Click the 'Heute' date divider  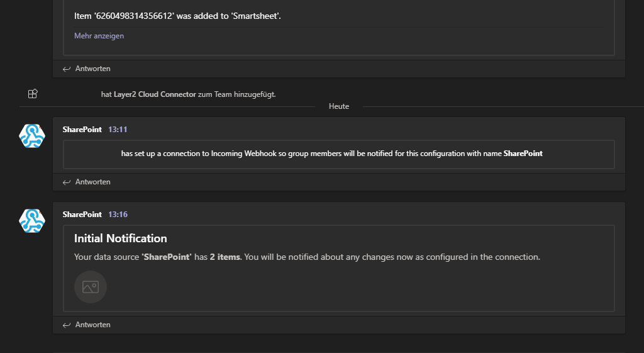(338, 106)
